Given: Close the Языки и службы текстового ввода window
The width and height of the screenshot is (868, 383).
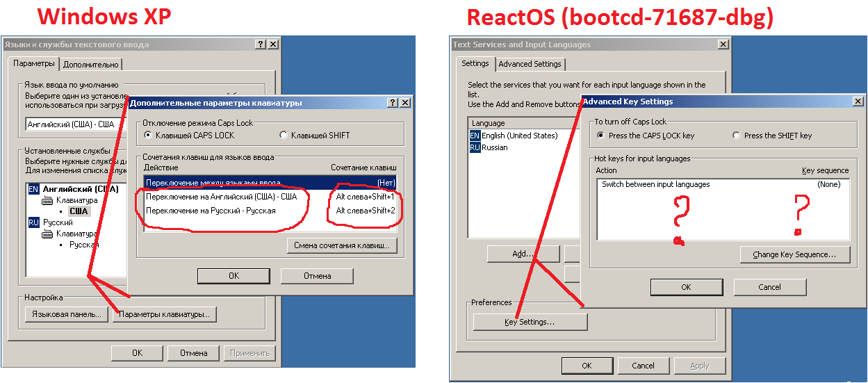Looking at the screenshot, I should pyautogui.click(x=273, y=44).
